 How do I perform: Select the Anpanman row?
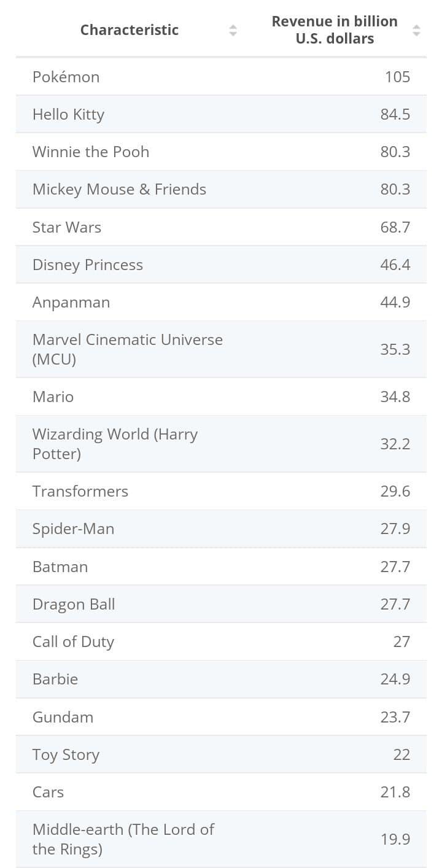pyautogui.click(x=71, y=303)
